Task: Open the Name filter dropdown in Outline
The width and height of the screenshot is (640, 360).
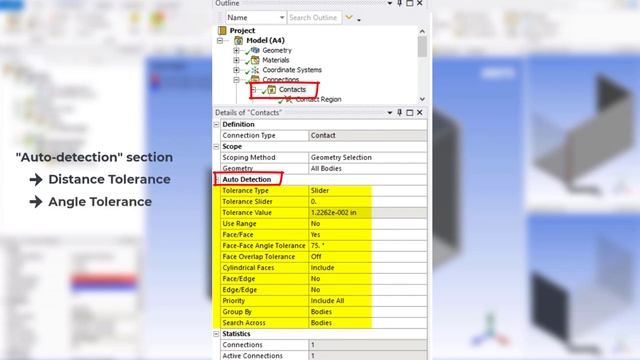Action: 282,18
